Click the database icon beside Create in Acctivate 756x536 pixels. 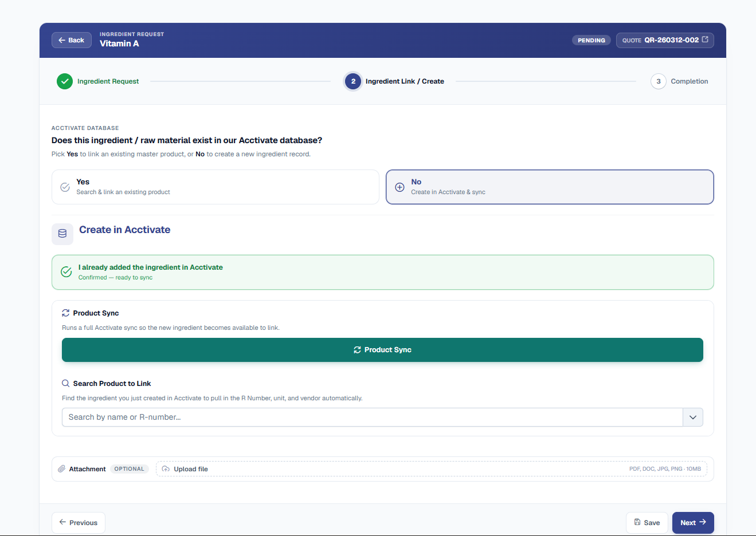pyautogui.click(x=62, y=234)
